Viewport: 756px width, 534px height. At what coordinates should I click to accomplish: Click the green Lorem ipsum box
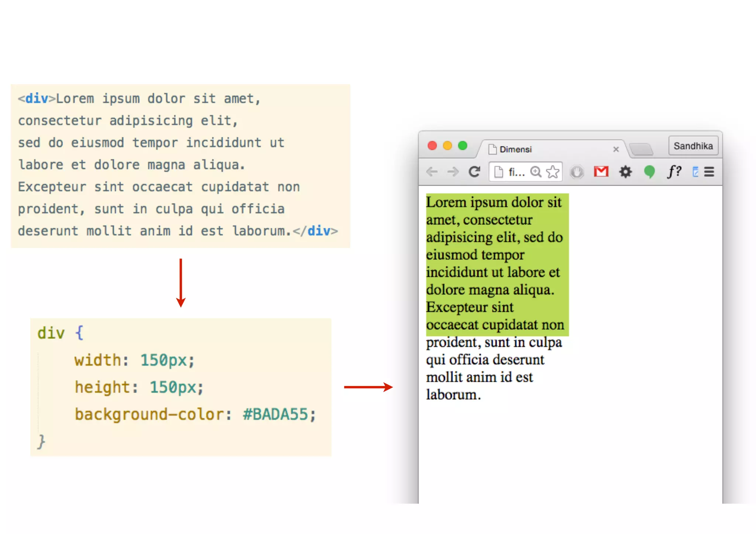[x=497, y=264]
